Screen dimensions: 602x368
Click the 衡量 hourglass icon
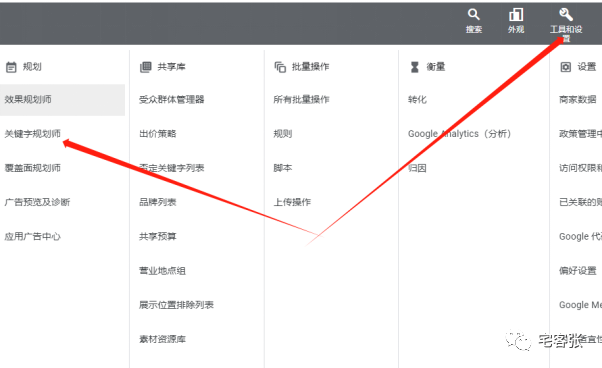[415, 67]
